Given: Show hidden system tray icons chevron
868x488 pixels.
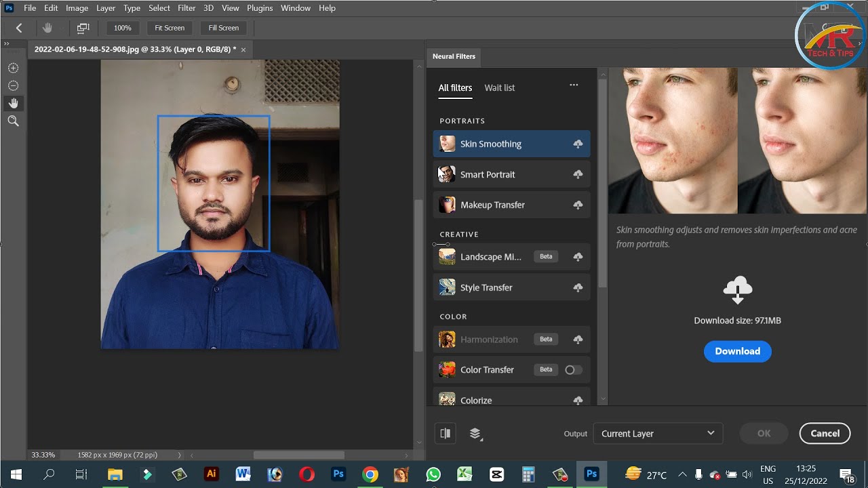Looking at the screenshot, I should [682, 474].
